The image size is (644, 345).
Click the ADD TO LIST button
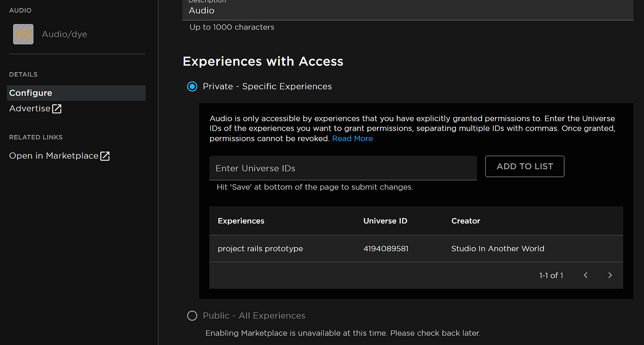(525, 166)
